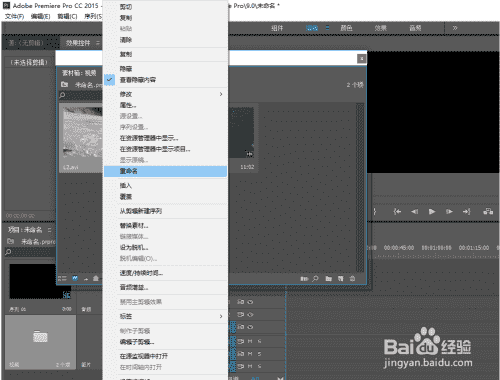Click Automate to Sequence icon in bin footer
The height and width of the screenshot is (380, 500).
[x=304, y=278]
